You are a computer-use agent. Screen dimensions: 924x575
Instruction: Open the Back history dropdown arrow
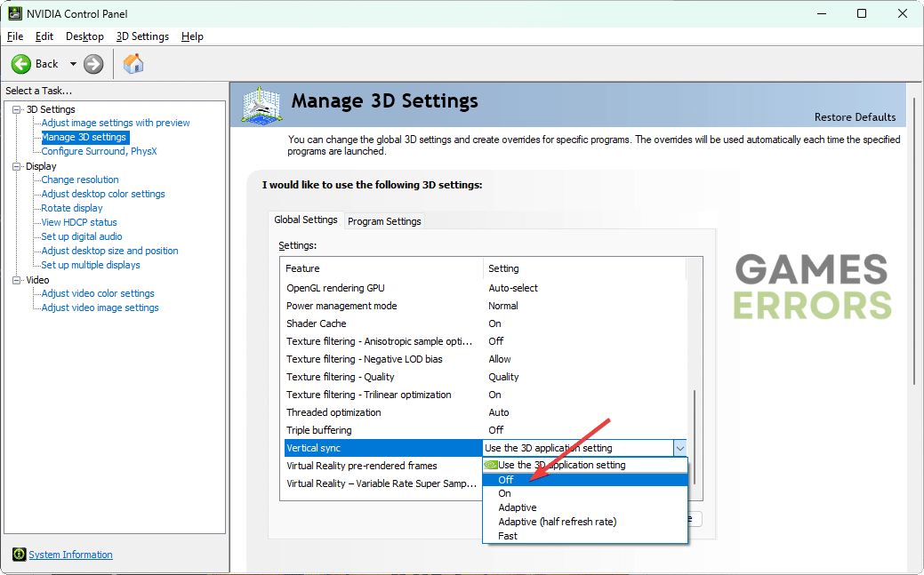click(73, 64)
